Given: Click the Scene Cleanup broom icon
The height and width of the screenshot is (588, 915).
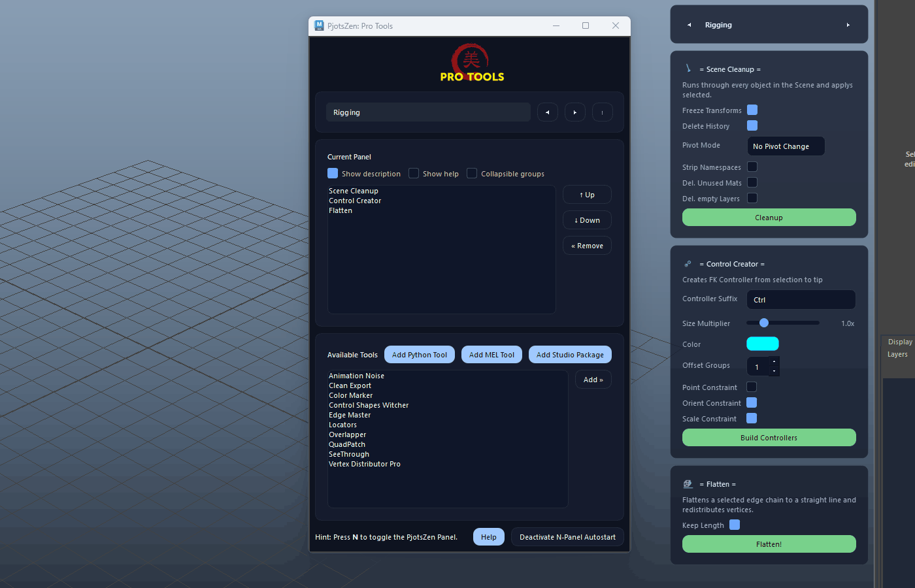Looking at the screenshot, I should pyautogui.click(x=688, y=69).
